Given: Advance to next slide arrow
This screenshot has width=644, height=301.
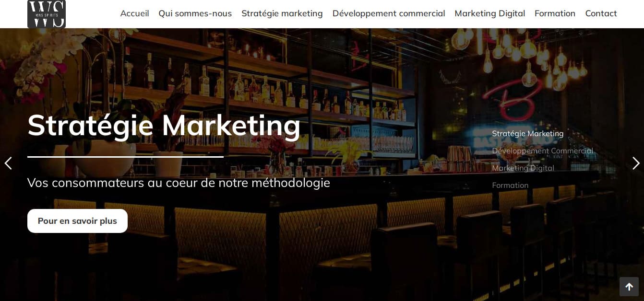Looking at the screenshot, I should click(636, 163).
